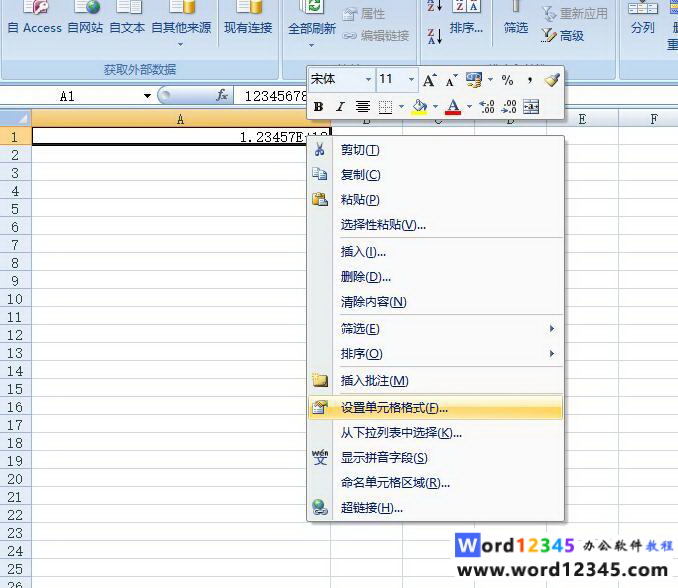Apply percent style from mini toolbar
The image size is (678, 588).
point(507,80)
